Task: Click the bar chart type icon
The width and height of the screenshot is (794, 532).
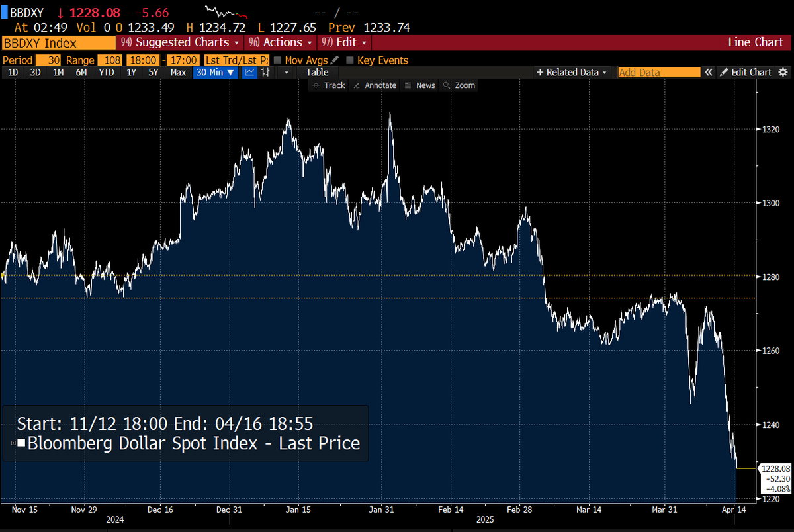Action: point(265,72)
